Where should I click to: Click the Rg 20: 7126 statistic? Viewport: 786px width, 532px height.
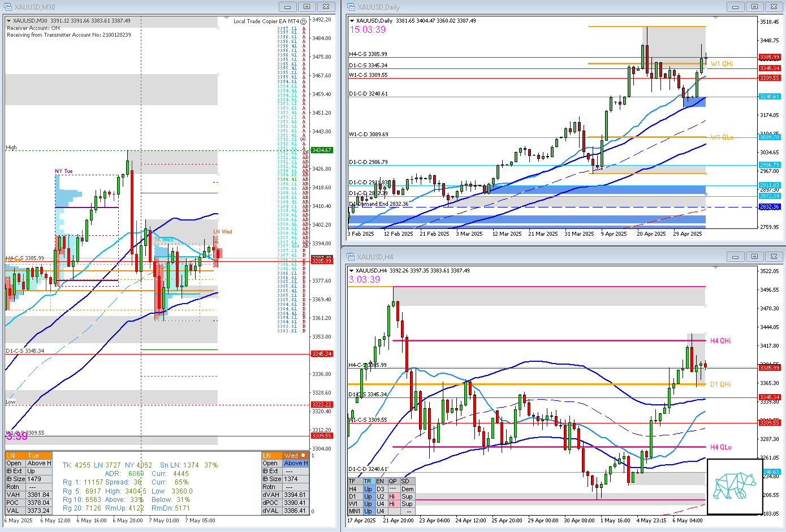point(82,508)
